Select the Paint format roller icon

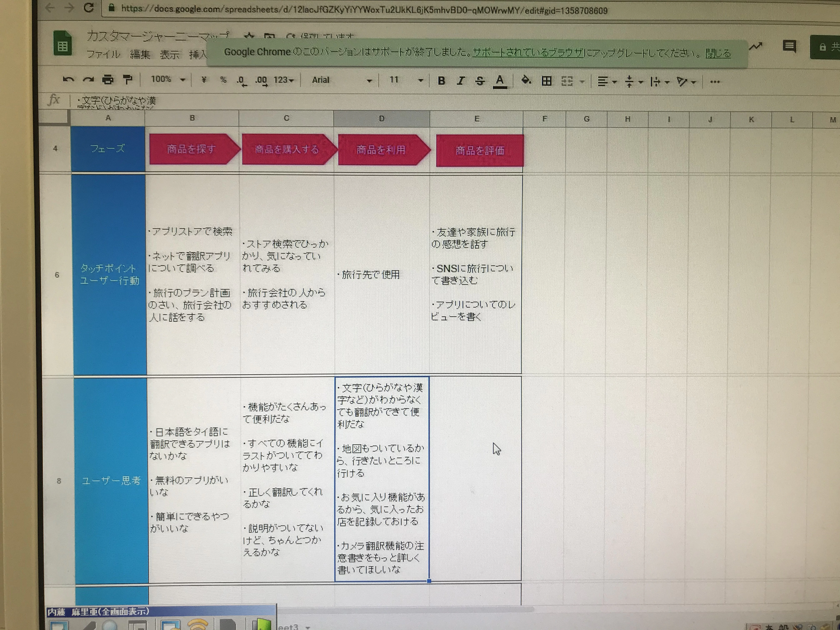[x=127, y=79]
